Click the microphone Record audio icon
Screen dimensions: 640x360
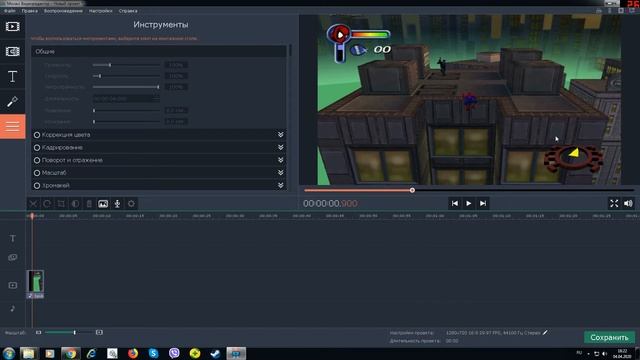117,204
